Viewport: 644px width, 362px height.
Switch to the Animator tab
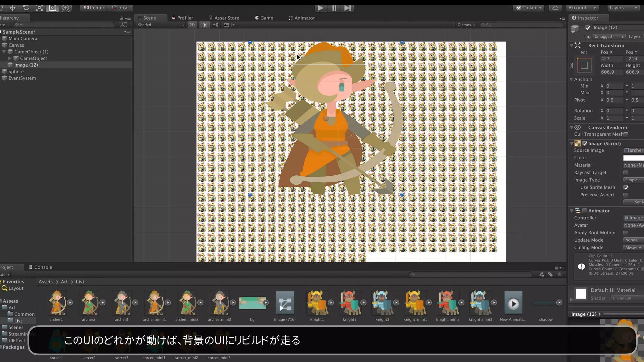point(302,18)
